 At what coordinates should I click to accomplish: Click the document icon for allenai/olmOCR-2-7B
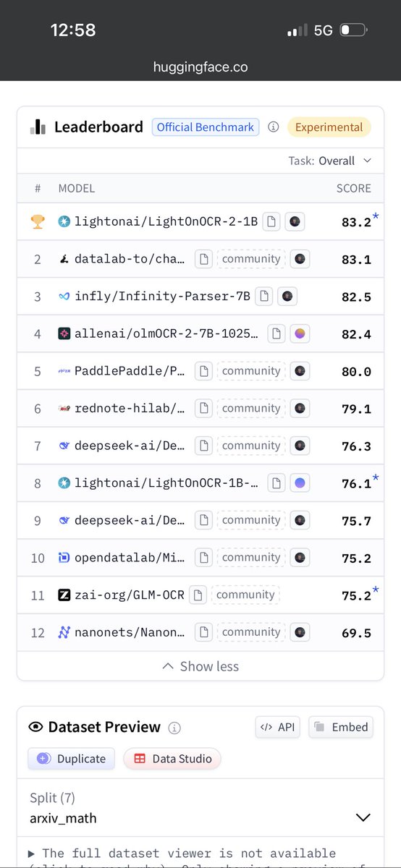coord(277,333)
